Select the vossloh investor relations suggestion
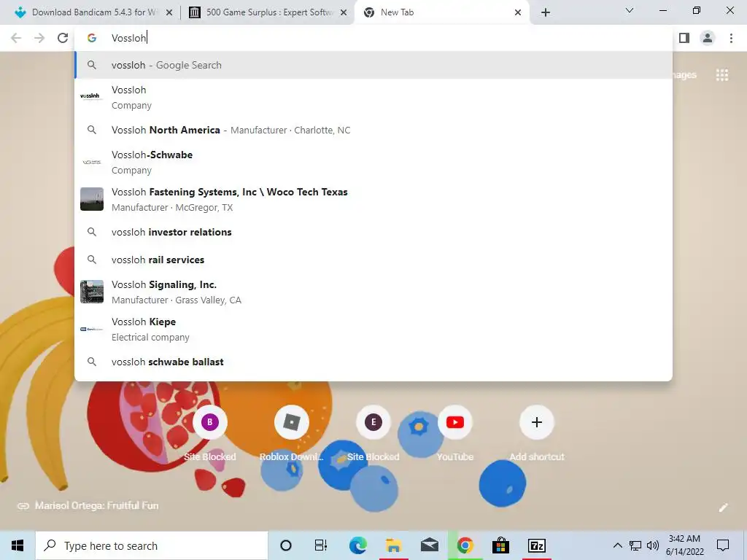 tap(373, 232)
